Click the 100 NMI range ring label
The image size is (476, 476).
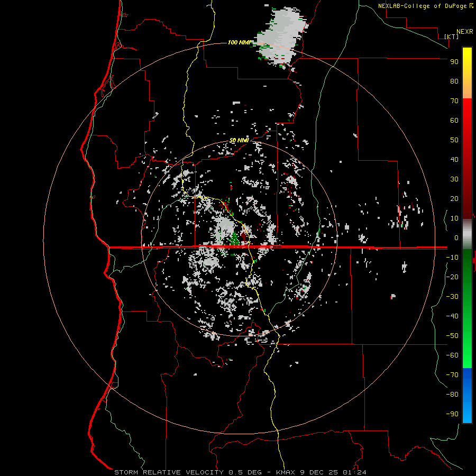click(x=239, y=42)
